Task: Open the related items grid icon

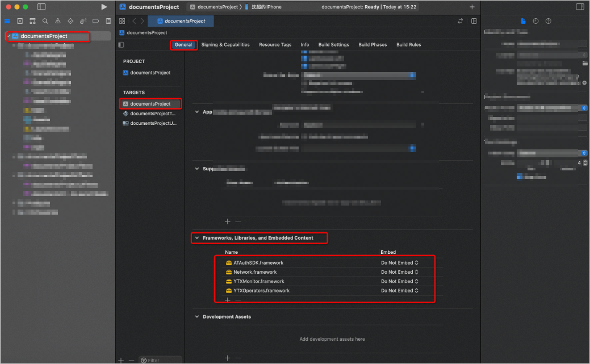Action: coord(122,21)
